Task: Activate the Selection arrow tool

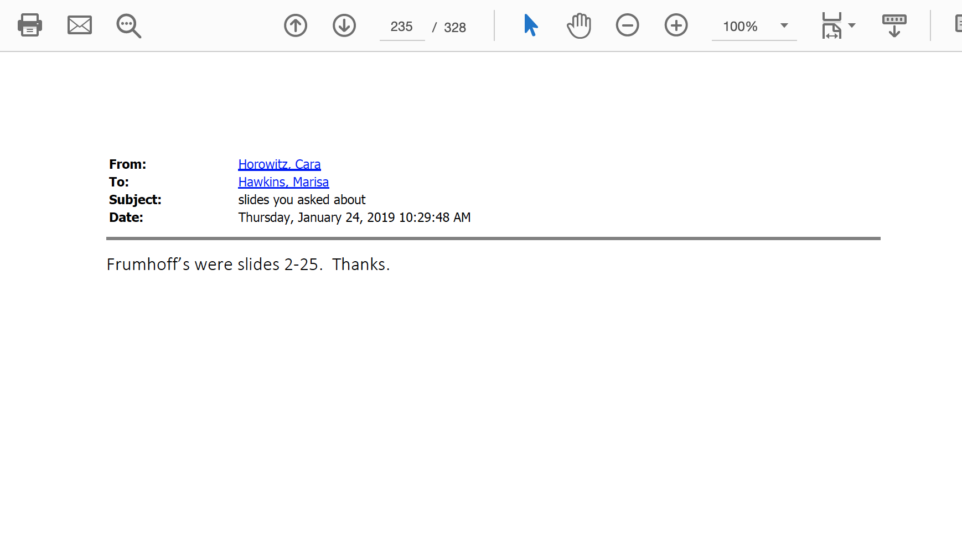Action: [530, 25]
